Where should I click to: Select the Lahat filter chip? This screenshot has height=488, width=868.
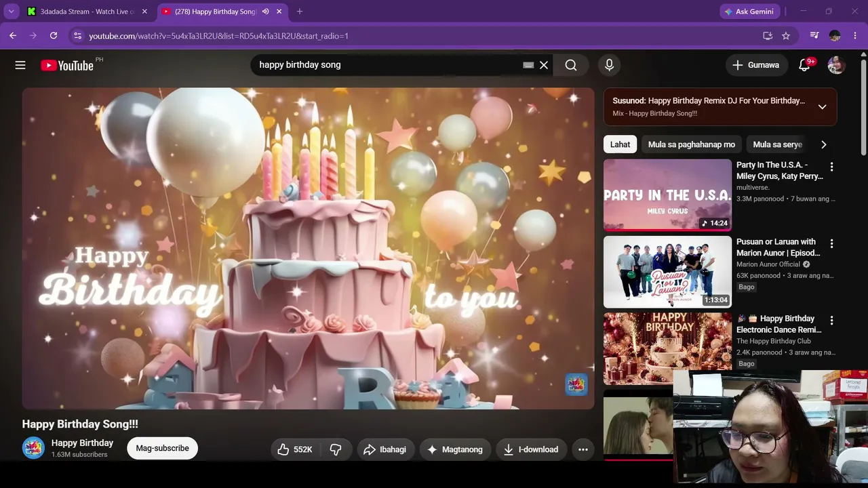(x=620, y=144)
